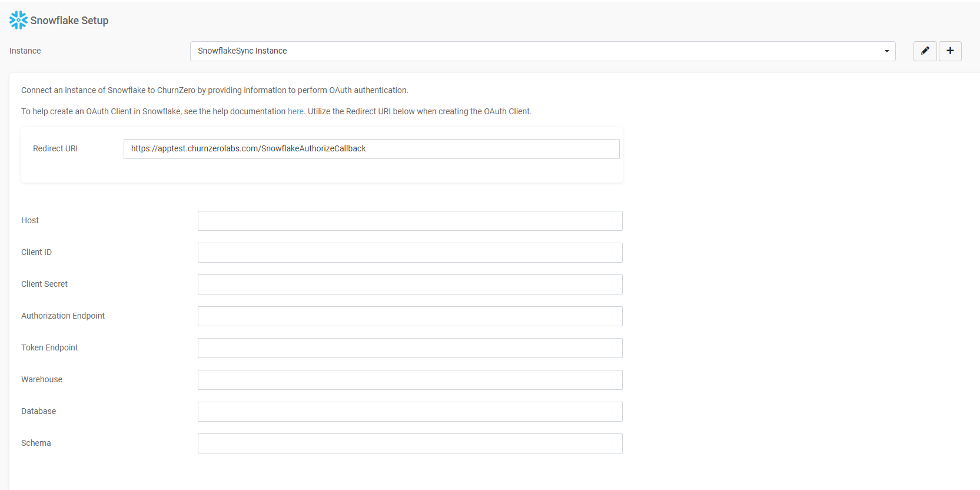
Task: Click the 'Warehouse' label
Action: [x=42, y=379]
